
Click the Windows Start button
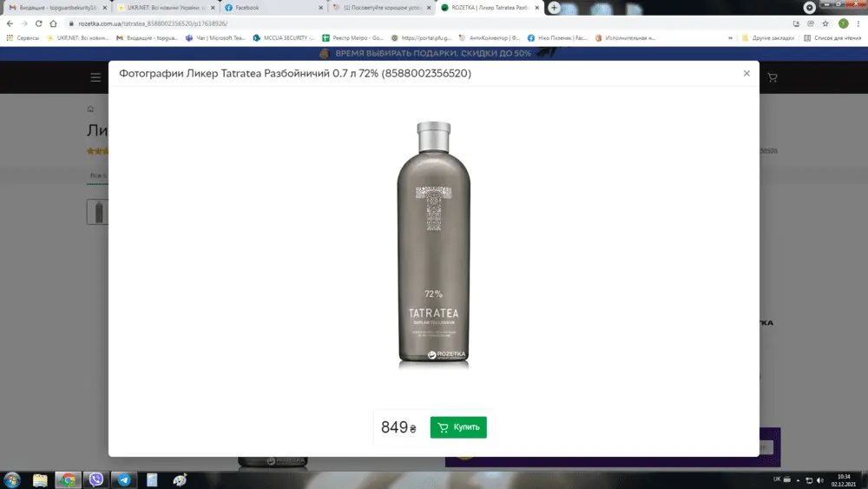click(x=12, y=479)
